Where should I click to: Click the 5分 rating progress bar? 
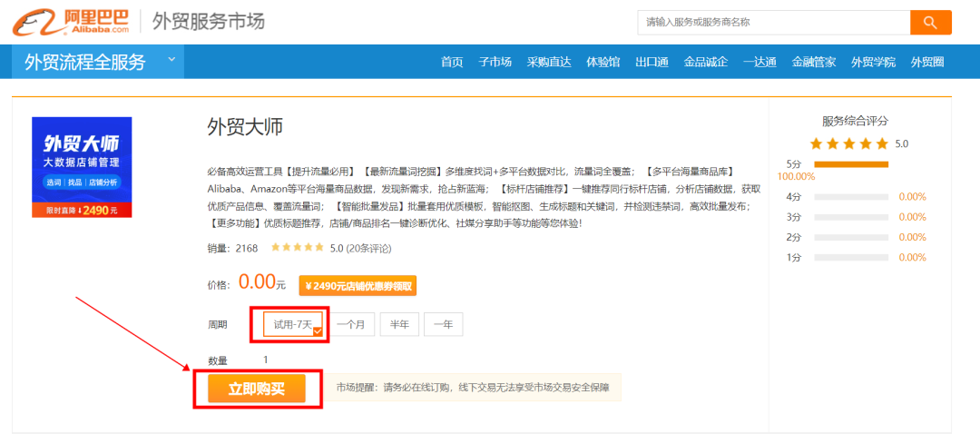[851, 164]
